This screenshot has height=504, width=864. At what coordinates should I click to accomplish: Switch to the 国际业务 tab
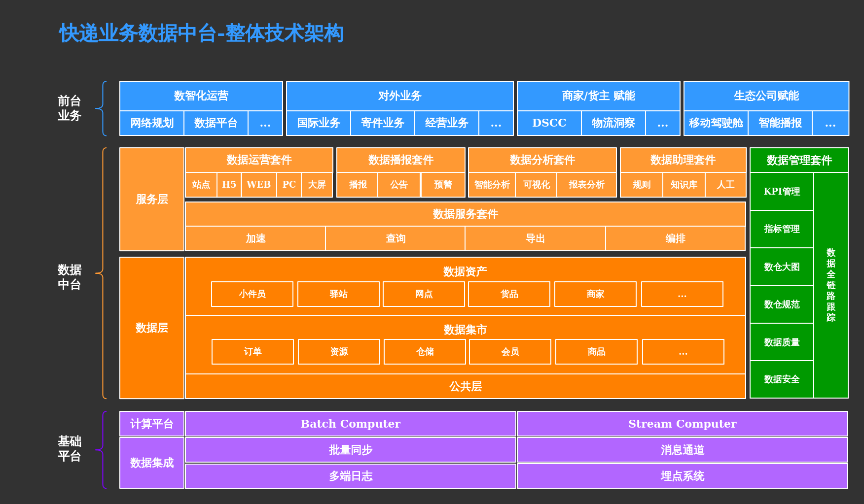click(318, 123)
